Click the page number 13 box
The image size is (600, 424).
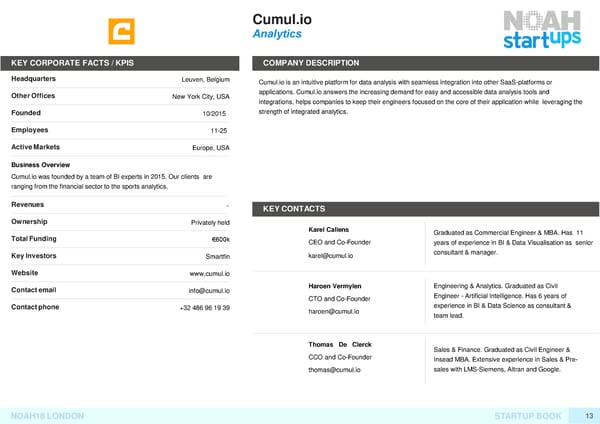coord(589,414)
